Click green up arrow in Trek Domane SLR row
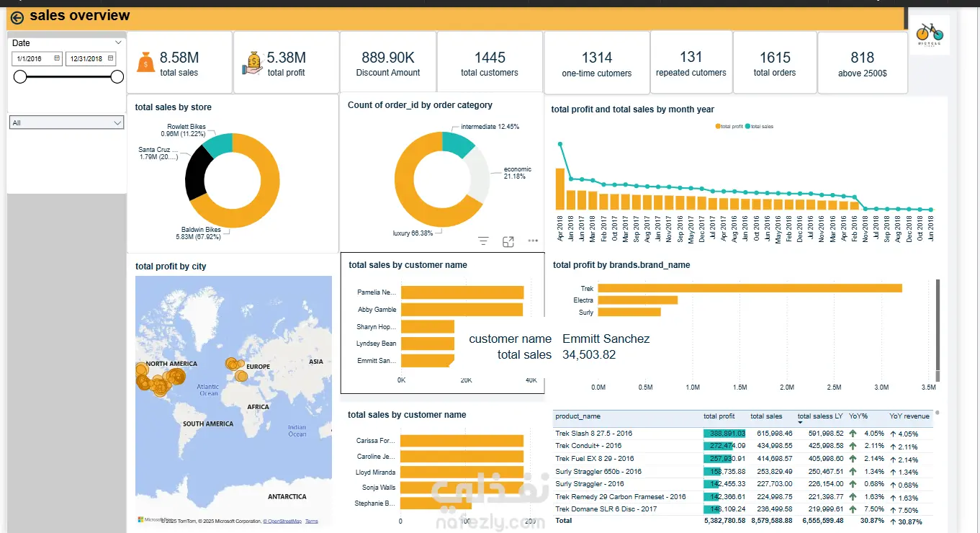The image size is (980, 533). point(853,510)
